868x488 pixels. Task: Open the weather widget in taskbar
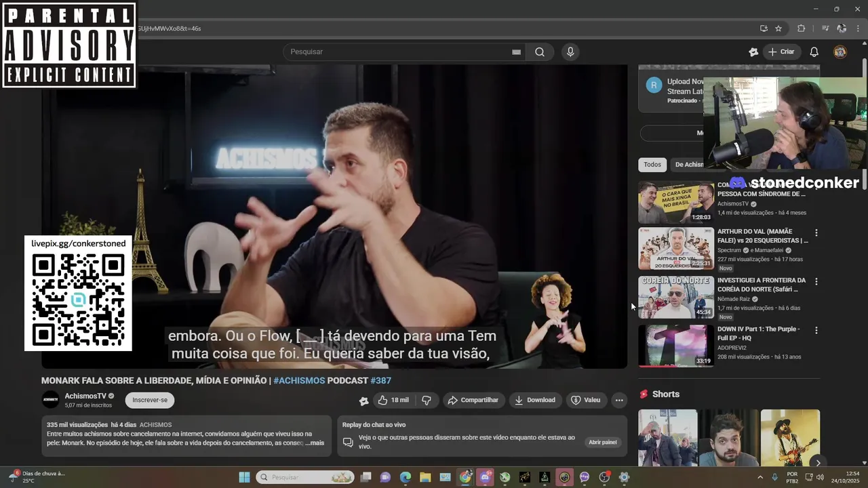click(x=37, y=477)
